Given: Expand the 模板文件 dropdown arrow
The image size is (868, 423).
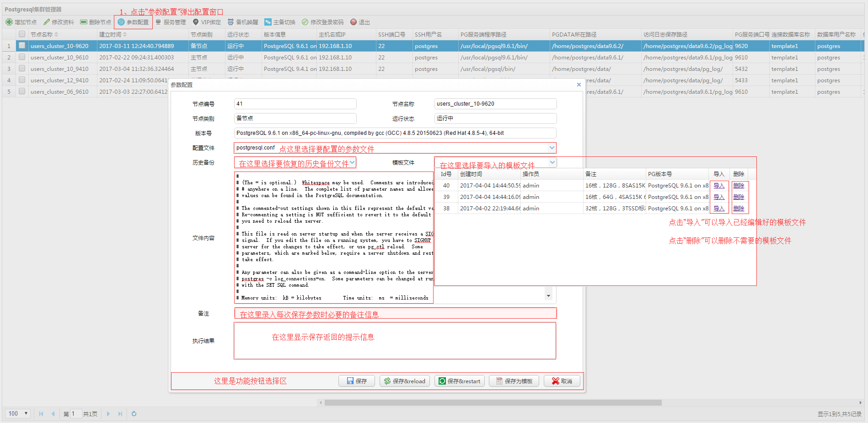Looking at the screenshot, I should point(552,162).
